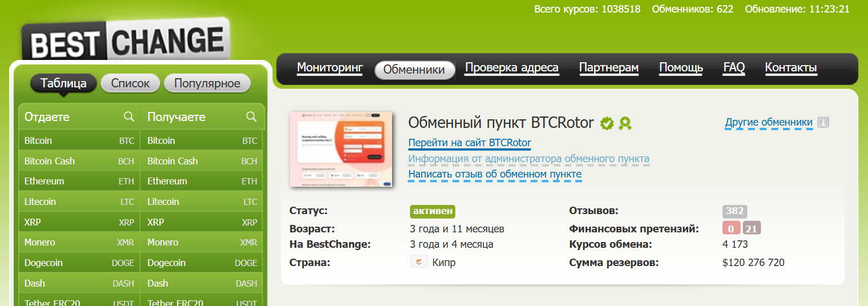Image resolution: width=868 pixels, height=306 pixels.
Task: Click the $120 276 720 reserves value
Action: [753, 263]
